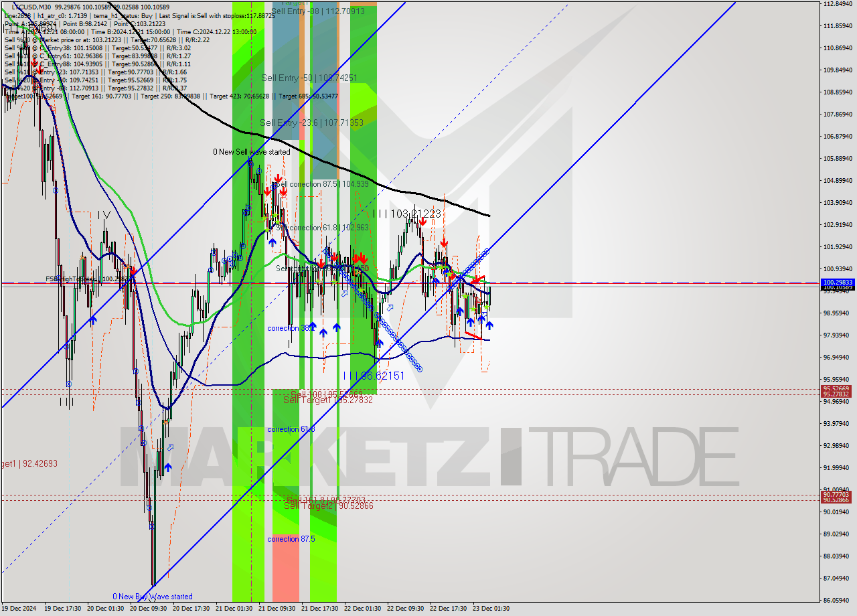Viewport: 857px width, 616px height.
Task: Click the 'Sell Entry -23.6 | 107.71353' label
Action: [x=312, y=123]
